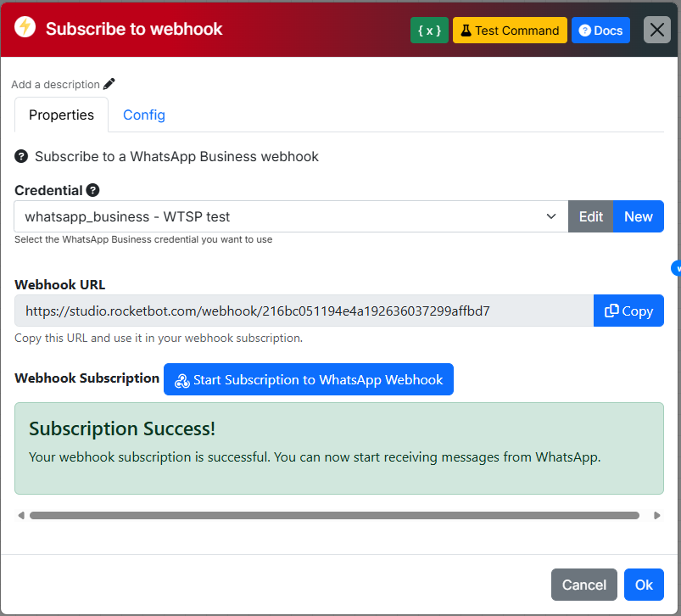Screen dimensions: 681x616
Task: Edit the selected WhatsApp credential
Action: coord(590,216)
